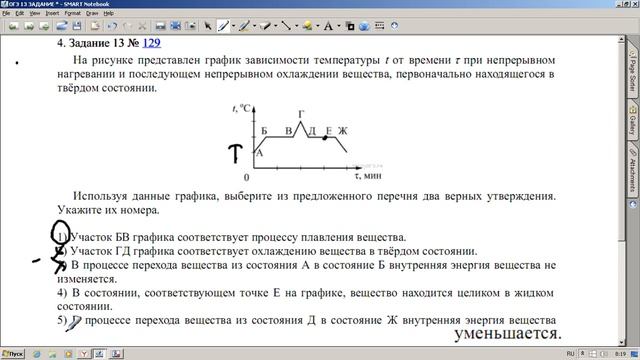Expand Line tool options dropdown
Screen dimensions: 640x360
pyautogui.click(x=296, y=26)
